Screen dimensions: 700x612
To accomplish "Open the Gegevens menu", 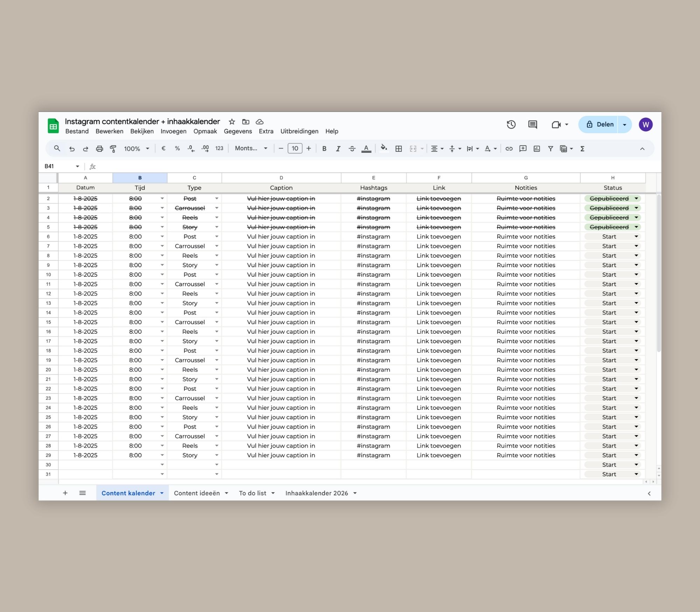I will (238, 131).
